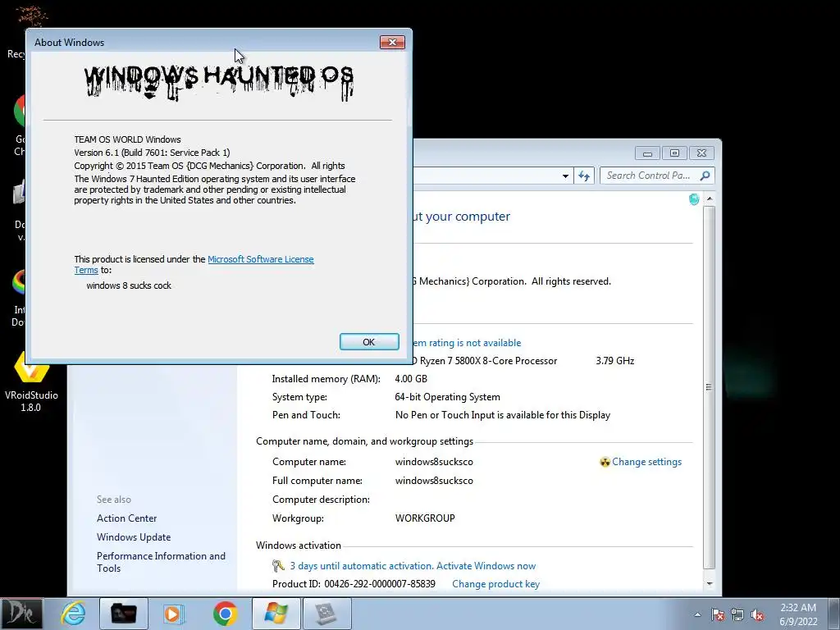The width and height of the screenshot is (840, 630).
Task: Open Windows Update under See also
Action: coord(134,536)
